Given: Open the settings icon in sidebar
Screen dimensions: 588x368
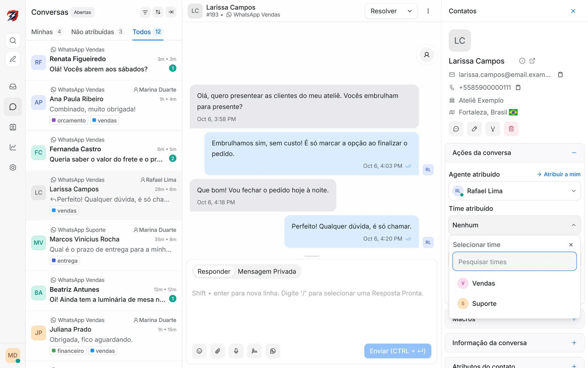Looking at the screenshot, I should [13, 167].
